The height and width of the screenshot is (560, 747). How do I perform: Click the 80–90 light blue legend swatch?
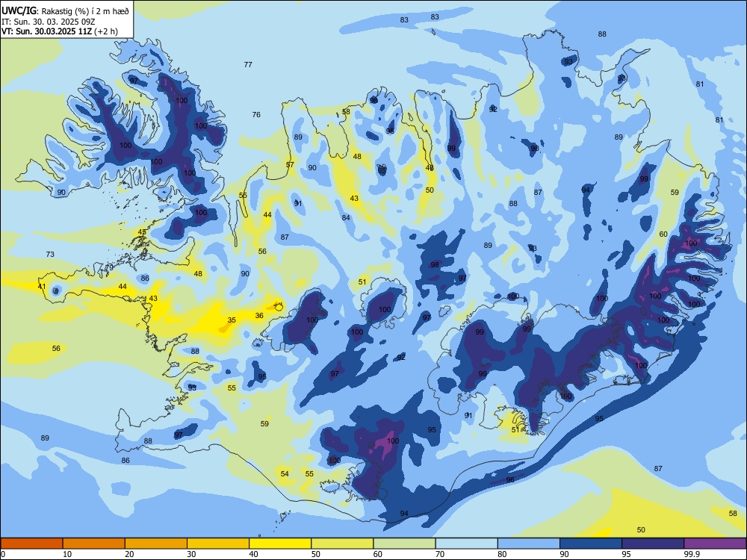click(x=529, y=544)
